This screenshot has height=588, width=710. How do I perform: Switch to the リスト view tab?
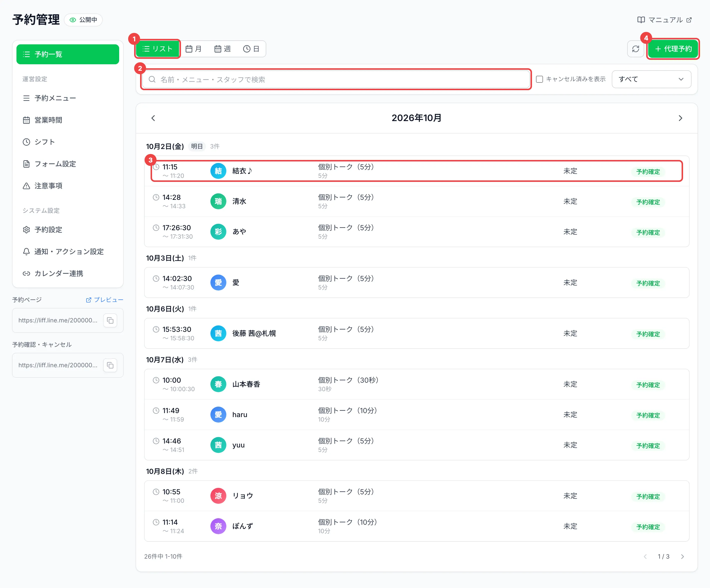pos(158,49)
